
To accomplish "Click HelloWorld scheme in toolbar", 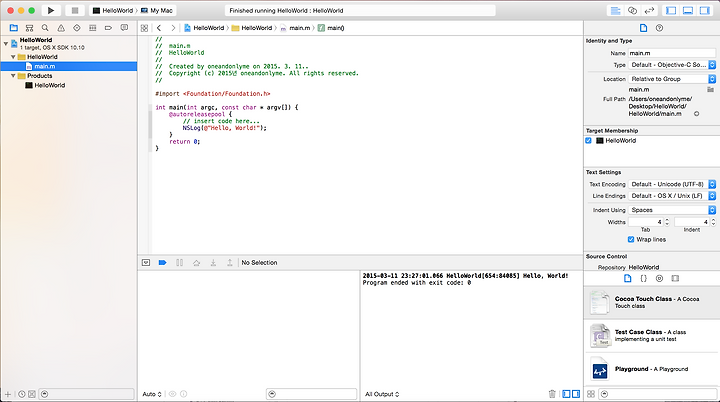I will click(x=112, y=10).
